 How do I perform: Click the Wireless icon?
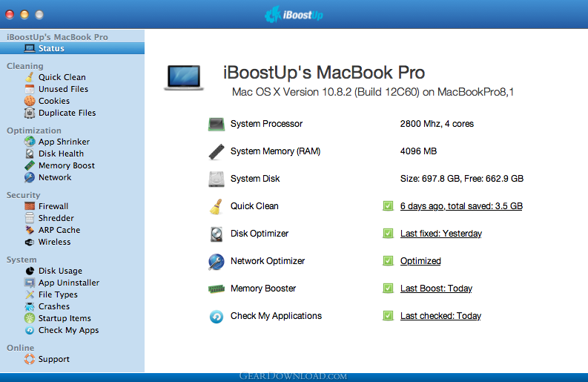pyautogui.click(x=30, y=242)
